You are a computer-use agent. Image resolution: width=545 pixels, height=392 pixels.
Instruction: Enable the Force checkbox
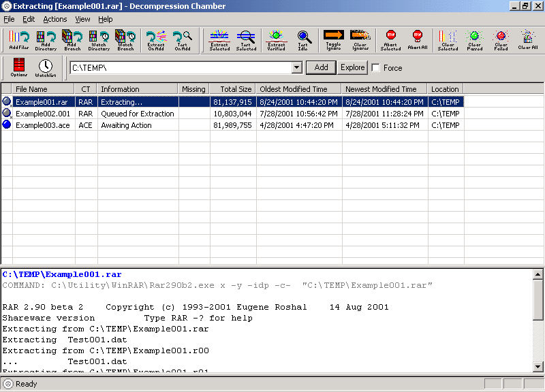[376, 67]
